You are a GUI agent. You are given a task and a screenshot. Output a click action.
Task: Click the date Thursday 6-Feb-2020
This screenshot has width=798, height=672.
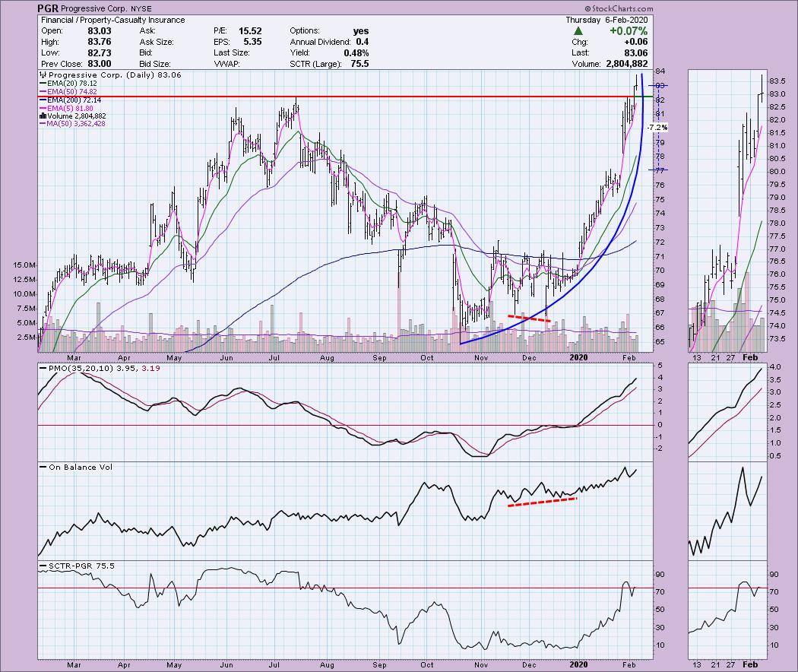tap(606, 20)
